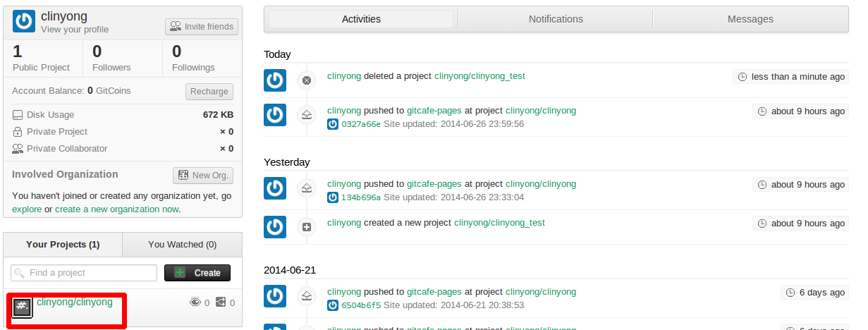
Task: Click create event plus icon for clinyong_test
Action: tap(307, 227)
